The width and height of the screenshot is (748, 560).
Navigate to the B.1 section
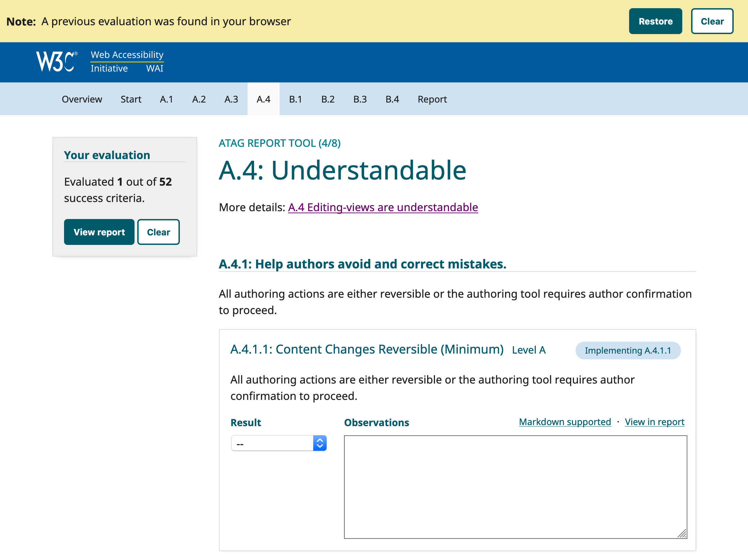[x=296, y=99]
